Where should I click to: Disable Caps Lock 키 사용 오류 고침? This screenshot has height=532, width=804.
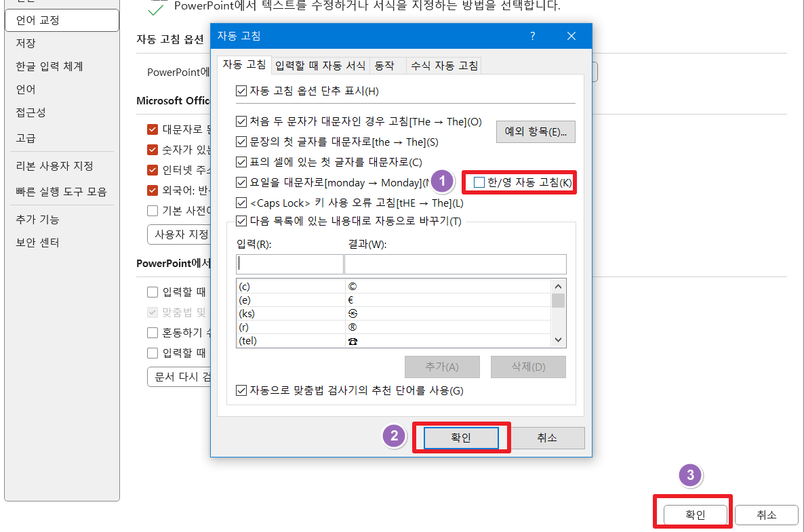tap(240, 202)
